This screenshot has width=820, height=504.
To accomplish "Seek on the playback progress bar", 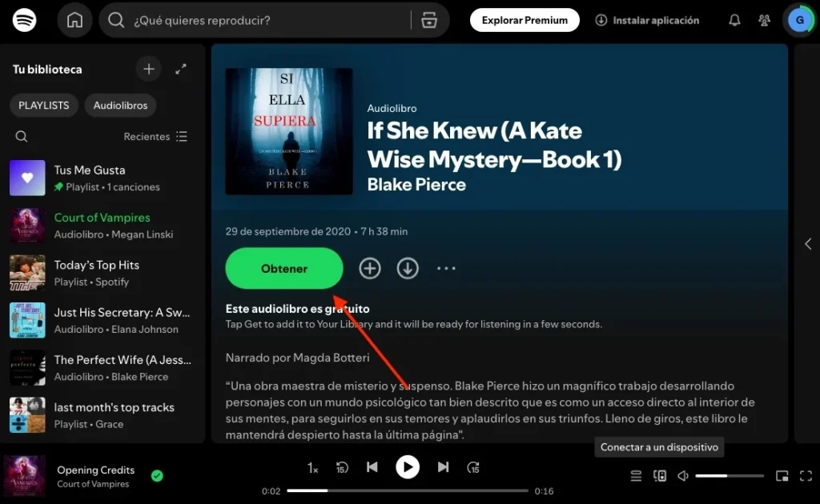I will pyautogui.click(x=408, y=491).
